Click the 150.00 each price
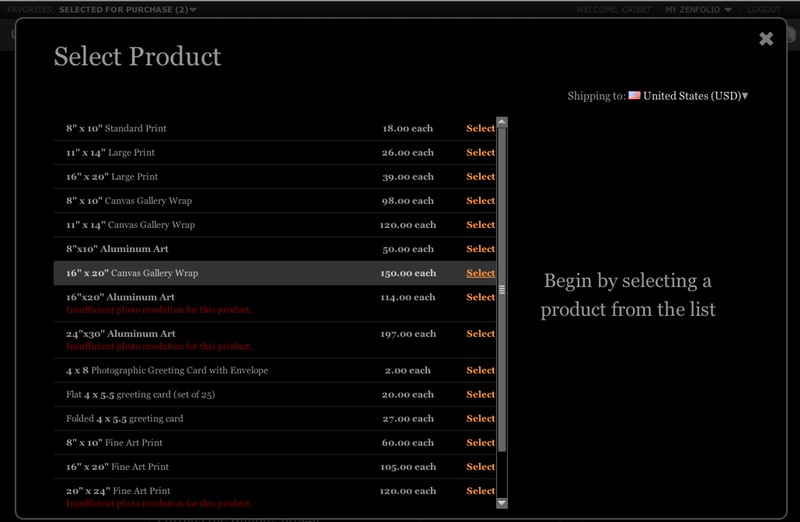The height and width of the screenshot is (522, 800). [408, 273]
